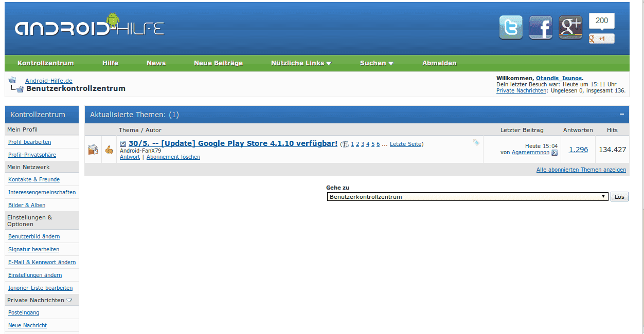The image size is (644, 334).
Task: Collapse the Private Nachrichten sidebar section
Action: tap(69, 300)
